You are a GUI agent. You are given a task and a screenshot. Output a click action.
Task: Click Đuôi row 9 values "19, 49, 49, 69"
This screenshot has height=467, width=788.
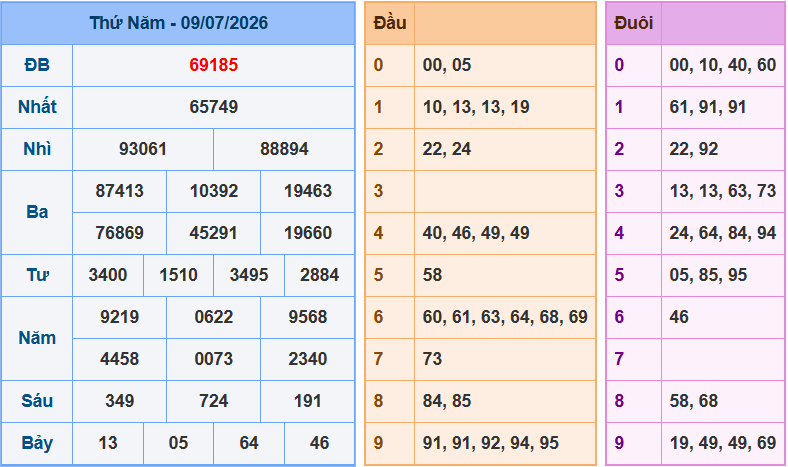click(x=723, y=443)
